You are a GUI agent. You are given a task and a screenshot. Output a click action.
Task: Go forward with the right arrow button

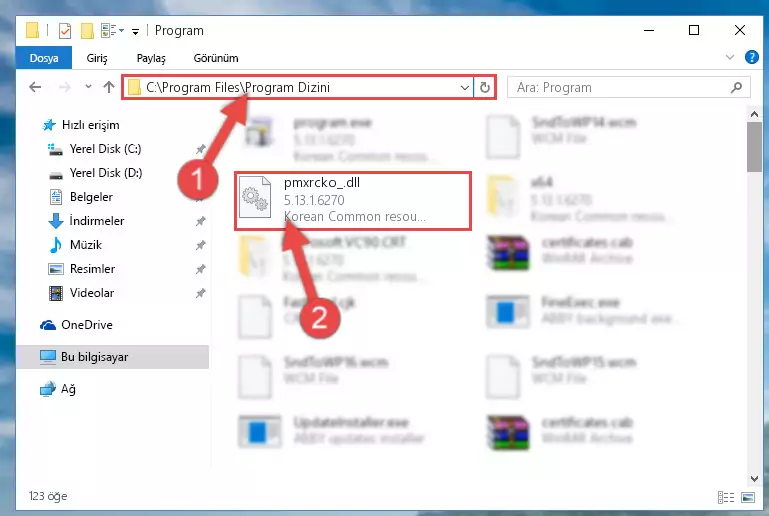(64, 87)
